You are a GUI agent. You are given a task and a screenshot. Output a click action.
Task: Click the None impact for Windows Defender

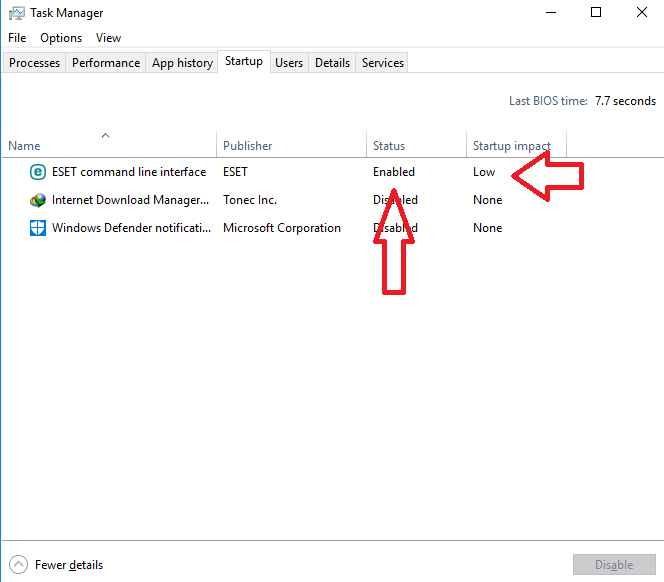click(487, 228)
